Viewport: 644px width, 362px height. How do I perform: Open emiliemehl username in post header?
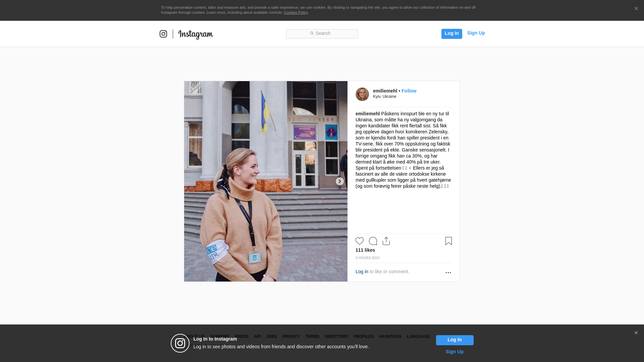[x=385, y=91]
